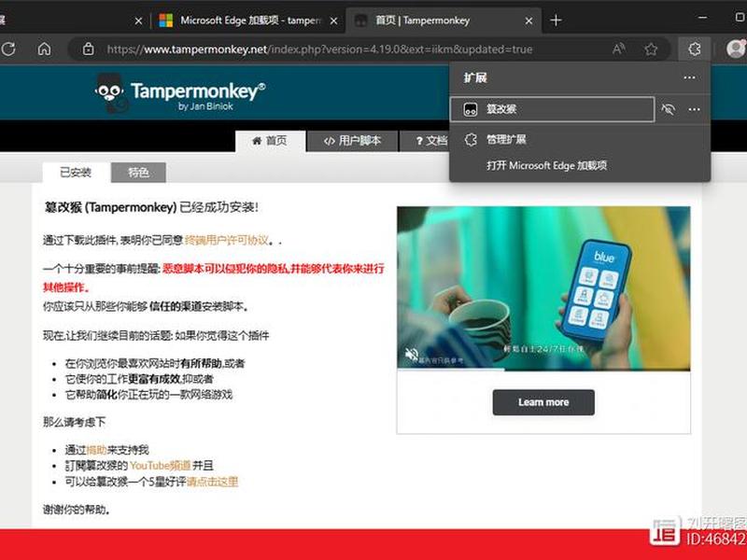Follow the 请点击这里 rating link
The width and height of the screenshot is (747, 560).
(212, 482)
